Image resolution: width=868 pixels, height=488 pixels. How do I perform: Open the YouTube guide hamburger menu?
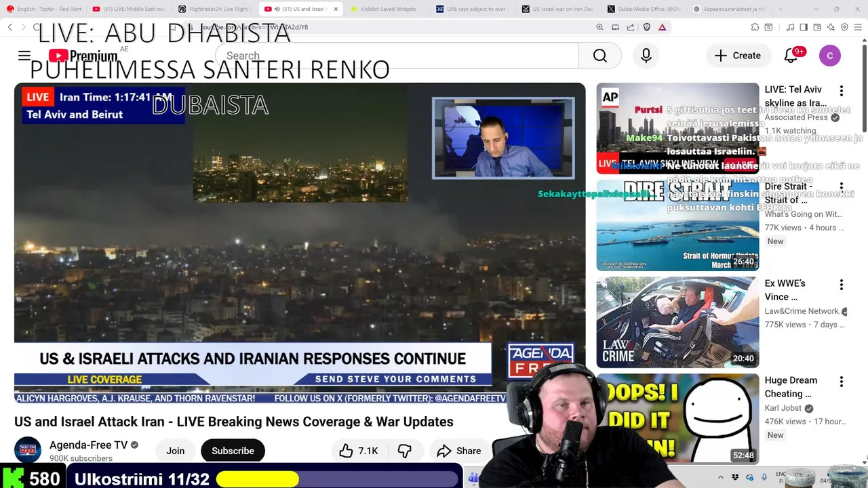coord(24,56)
